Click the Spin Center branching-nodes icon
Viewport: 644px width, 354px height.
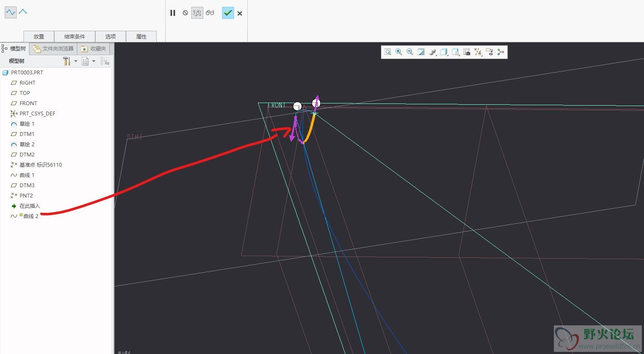click(x=501, y=52)
